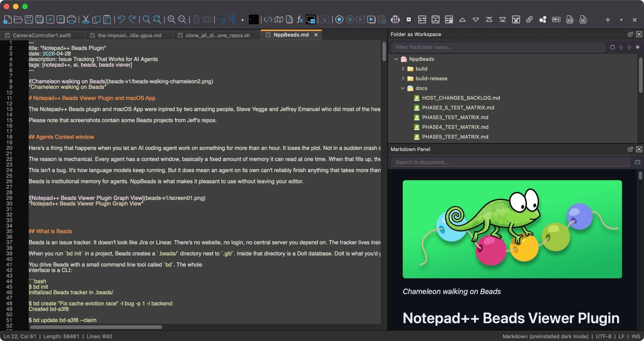Toggle the word wrap toolbar button
Viewport: 644px width, 341px height.
pos(221,20)
